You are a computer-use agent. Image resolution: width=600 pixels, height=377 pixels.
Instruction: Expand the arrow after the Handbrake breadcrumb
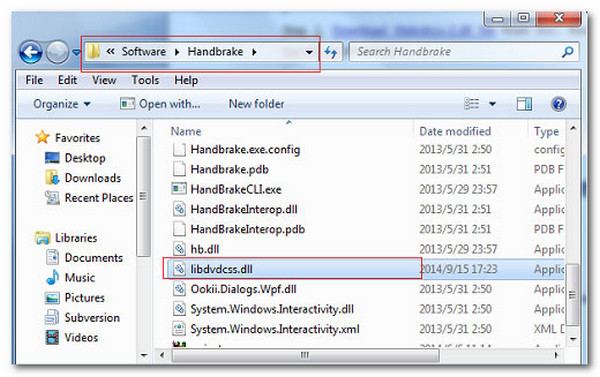point(254,52)
